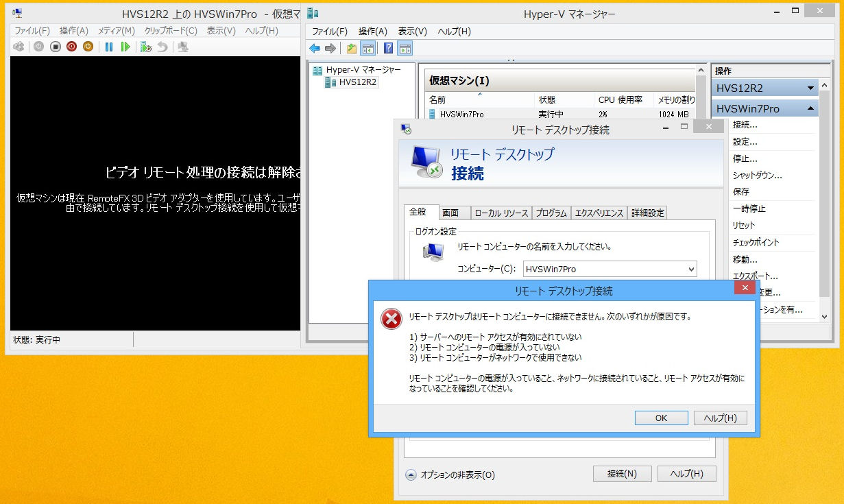Image resolution: width=844 pixels, height=504 pixels.
Task: Go back with Hyper-V Manager blue arrow
Action: point(315,48)
